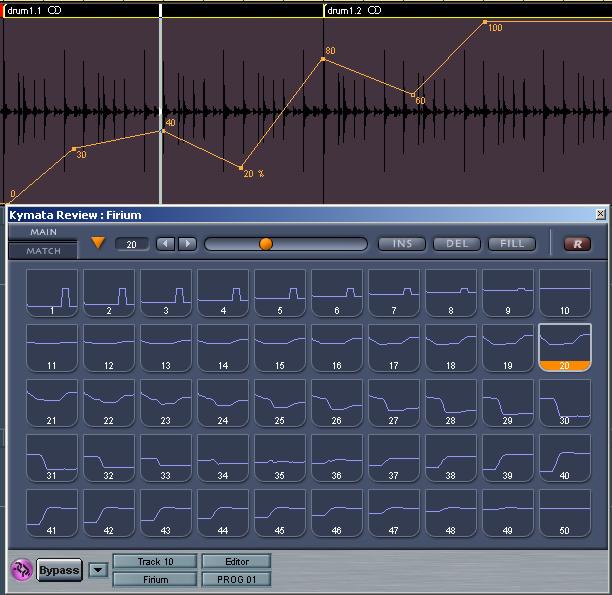612x595 pixels.
Task: Select snapshot thumbnail 41
Action: [x=52, y=513]
